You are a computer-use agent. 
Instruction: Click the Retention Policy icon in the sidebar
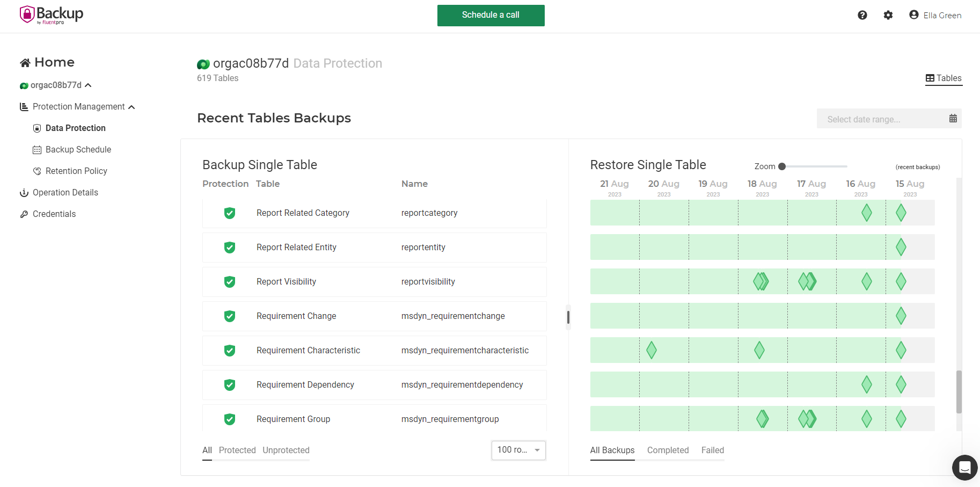[36, 171]
